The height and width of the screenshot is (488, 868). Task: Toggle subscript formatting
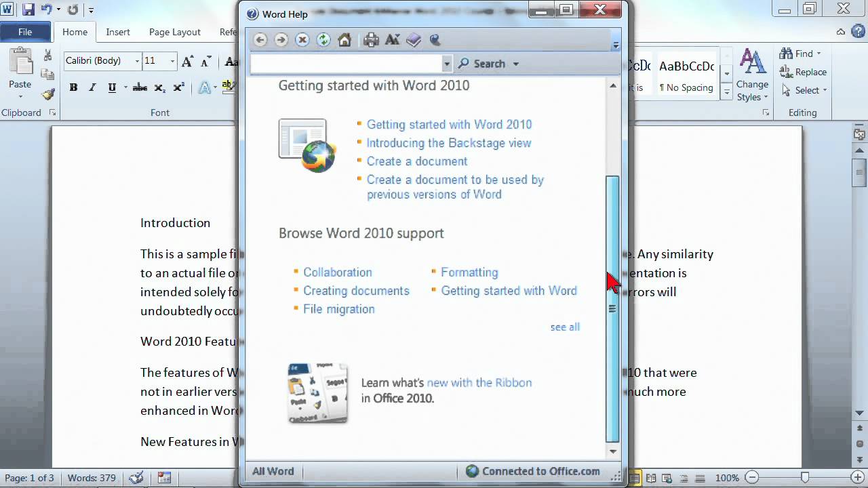point(159,87)
